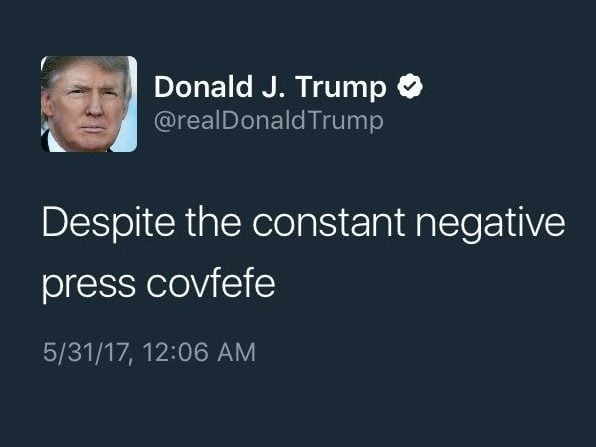This screenshot has width=596, height=447.
Task: Click AM in the timestamp
Action: 236,352
